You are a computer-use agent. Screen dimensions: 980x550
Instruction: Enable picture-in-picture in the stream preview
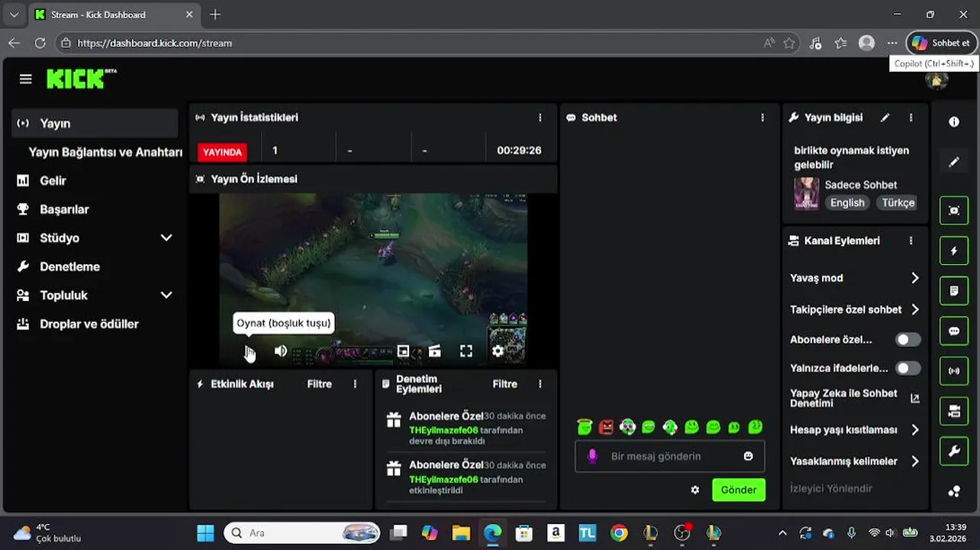point(403,351)
